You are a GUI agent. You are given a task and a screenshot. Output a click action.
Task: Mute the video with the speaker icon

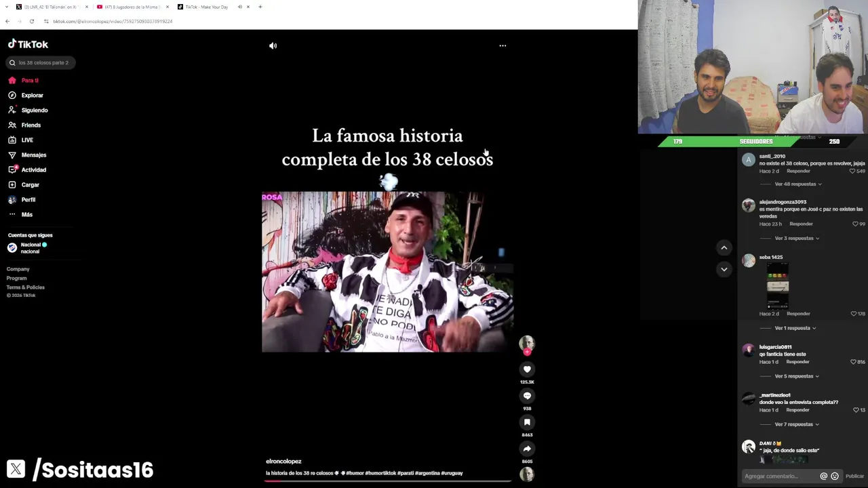(x=273, y=46)
